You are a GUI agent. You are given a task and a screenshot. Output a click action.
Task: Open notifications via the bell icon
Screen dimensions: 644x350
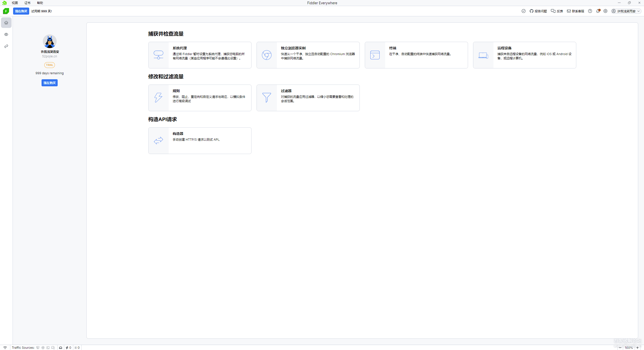pos(598,11)
